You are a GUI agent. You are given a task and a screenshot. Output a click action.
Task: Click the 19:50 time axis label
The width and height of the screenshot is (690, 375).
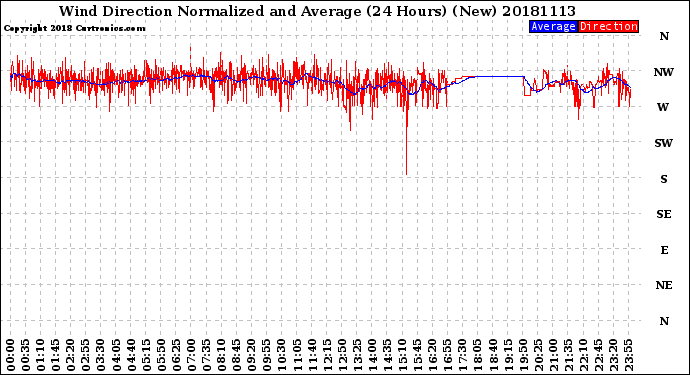coord(523,355)
